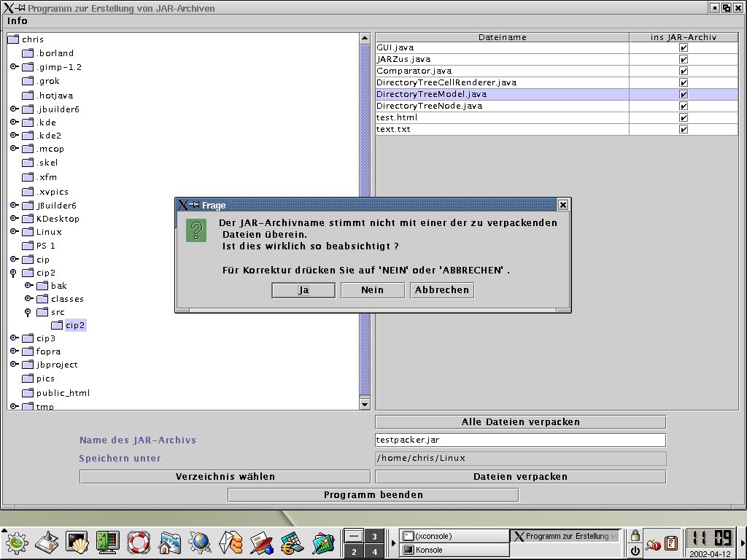747x560 pixels.
Task: Open the euro spreadsheet icon
Action: 293,542
